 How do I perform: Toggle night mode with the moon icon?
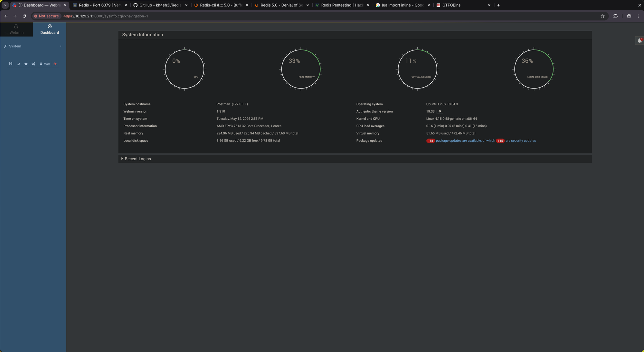pyautogui.click(x=18, y=64)
